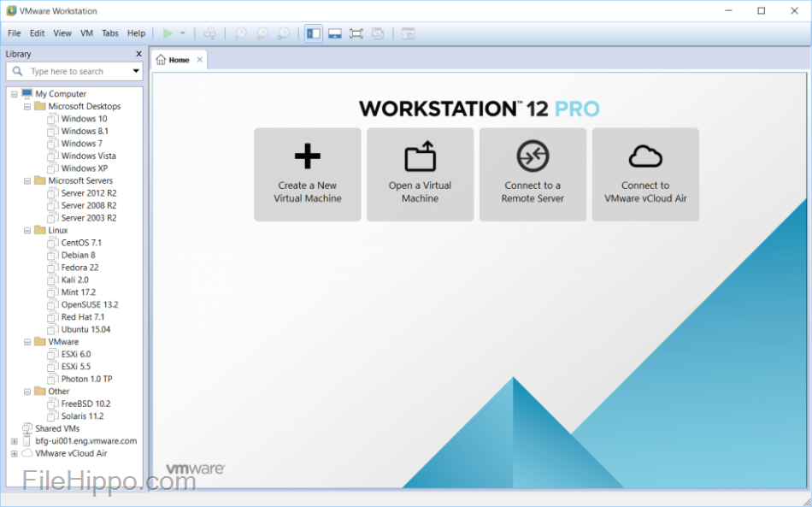Open the search filter dropdown arrow
This screenshot has width=812, height=507.
(x=136, y=72)
